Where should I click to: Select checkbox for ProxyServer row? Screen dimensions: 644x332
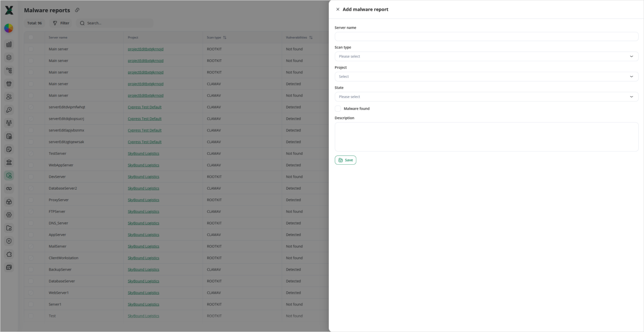tap(31, 200)
